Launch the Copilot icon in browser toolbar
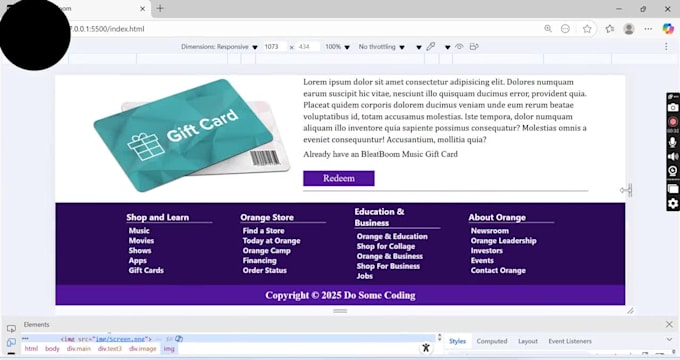 point(668,29)
